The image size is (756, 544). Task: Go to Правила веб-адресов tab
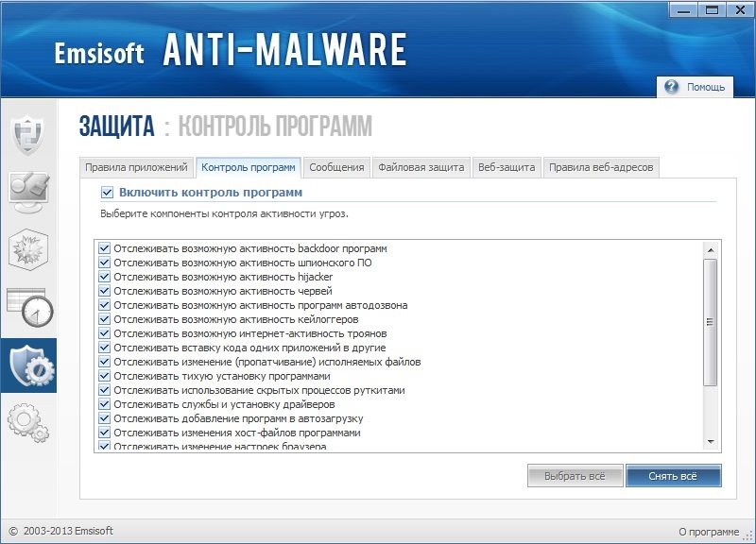[x=601, y=168]
